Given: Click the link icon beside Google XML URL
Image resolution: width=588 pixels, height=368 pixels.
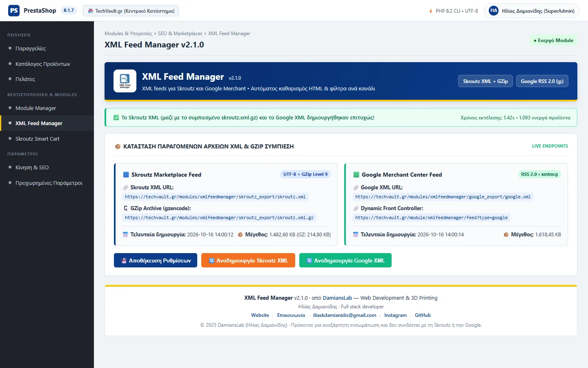Looking at the screenshot, I should tap(356, 188).
